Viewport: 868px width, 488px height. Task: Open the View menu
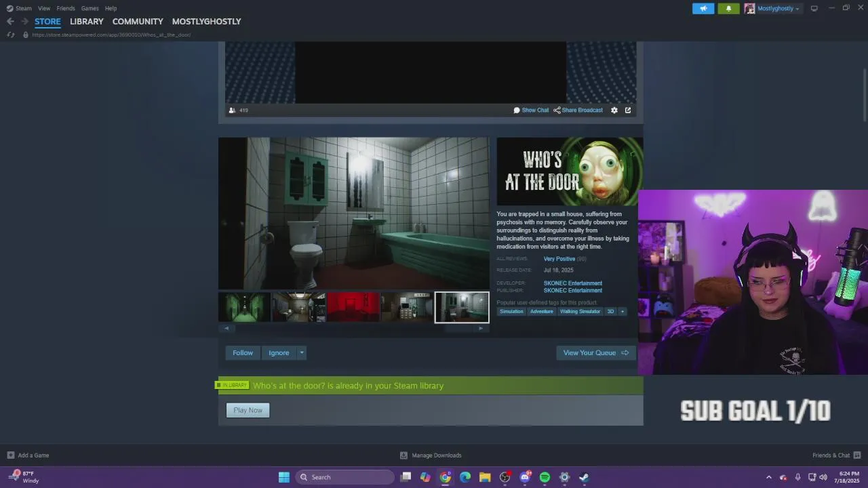[44, 8]
